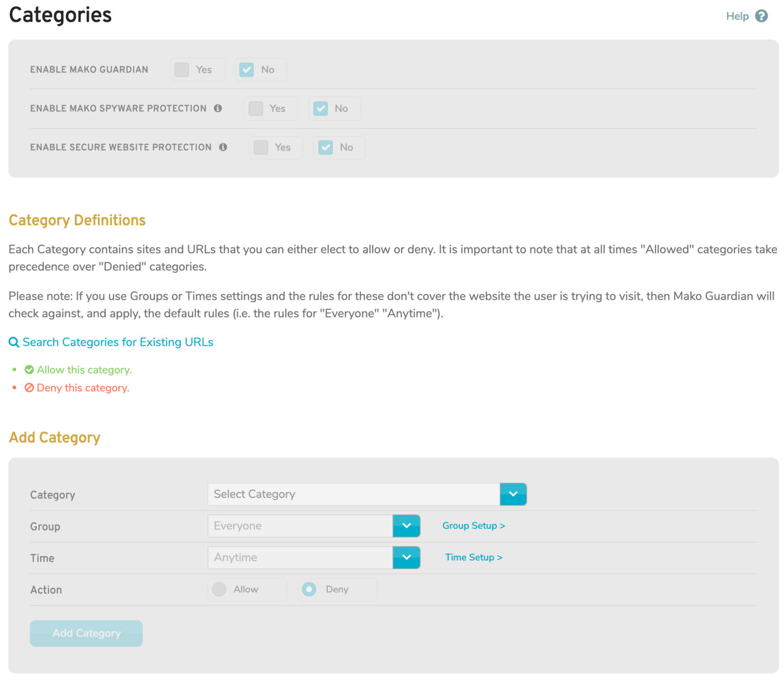
Task: Select the Allow action radio button
Action: (x=219, y=589)
